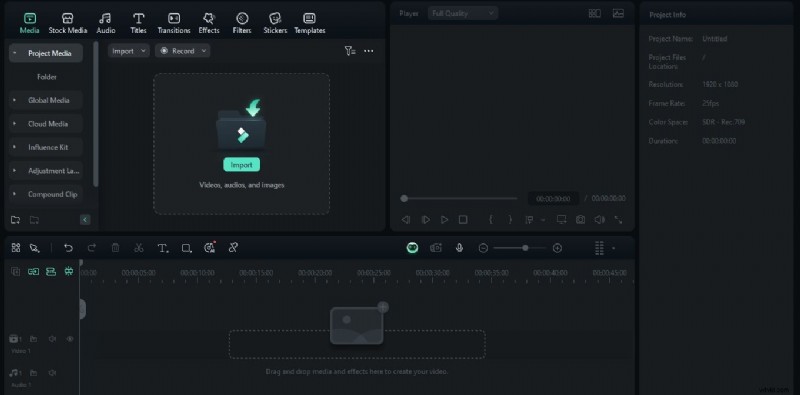Step forward to the next frame
The width and height of the screenshot is (800, 395).
click(x=426, y=219)
